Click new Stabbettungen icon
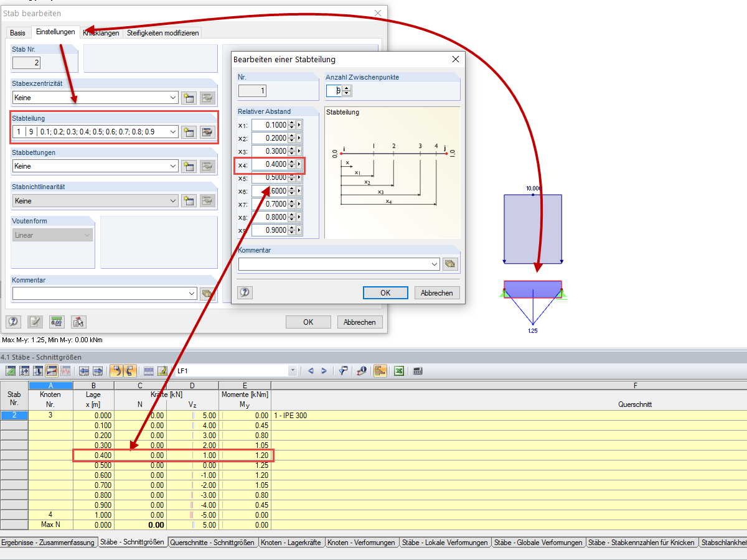 click(x=189, y=166)
